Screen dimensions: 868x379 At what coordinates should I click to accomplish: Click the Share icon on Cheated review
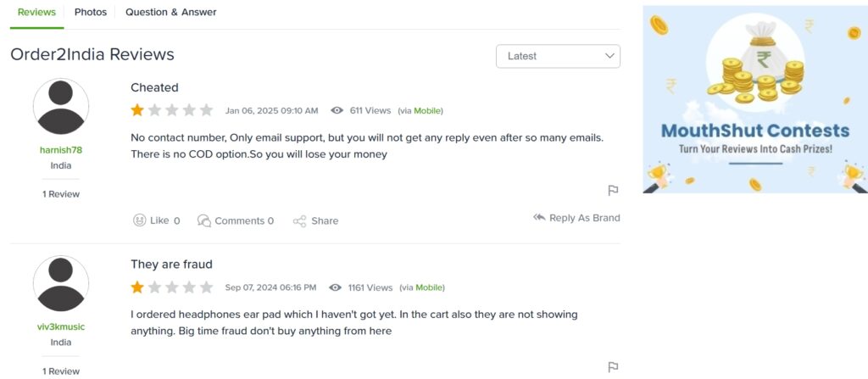tap(299, 221)
